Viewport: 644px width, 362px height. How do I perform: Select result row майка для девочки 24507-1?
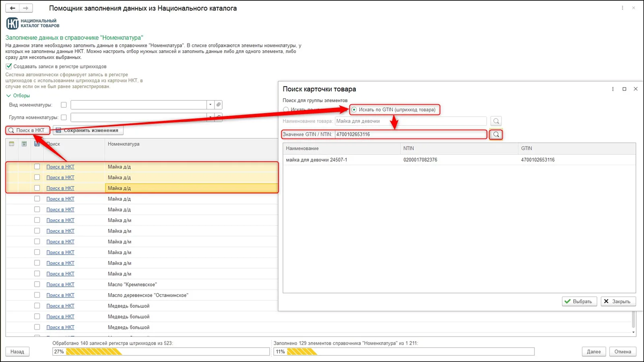tap(459, 160)
